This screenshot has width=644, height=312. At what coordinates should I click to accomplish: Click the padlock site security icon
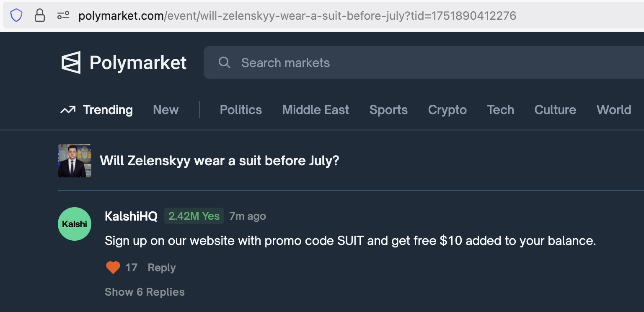(x=40, y=16)
